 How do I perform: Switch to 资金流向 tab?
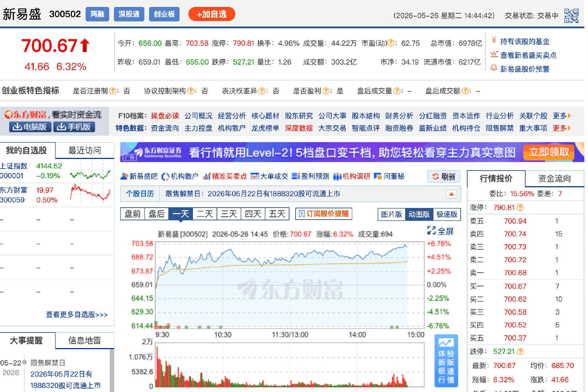(554, 178)
